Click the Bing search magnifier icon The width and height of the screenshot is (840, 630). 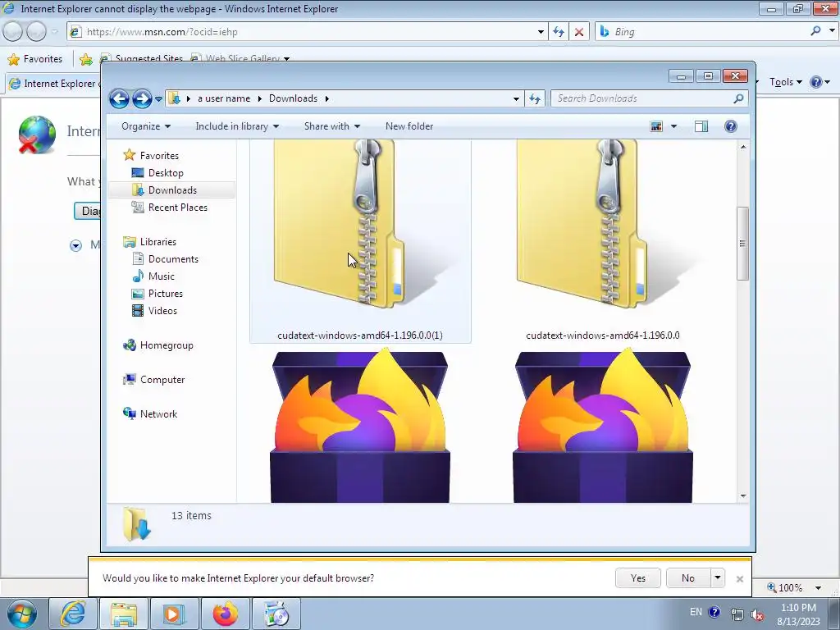tap(815, 31)
